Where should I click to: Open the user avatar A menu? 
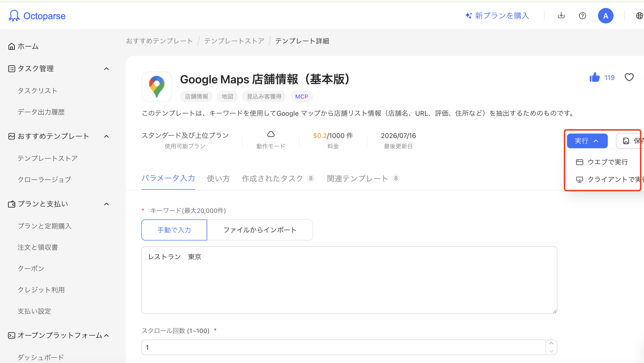click(x=605, y=16)
